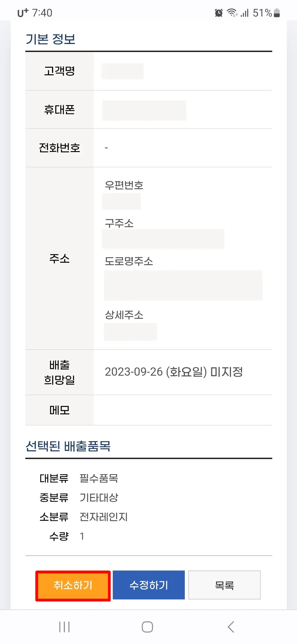Image resolution: width=297 pixels, height=644 pixels.
Task: Tap the 취소하기 cancel button
Action: (x=73, y=585)
